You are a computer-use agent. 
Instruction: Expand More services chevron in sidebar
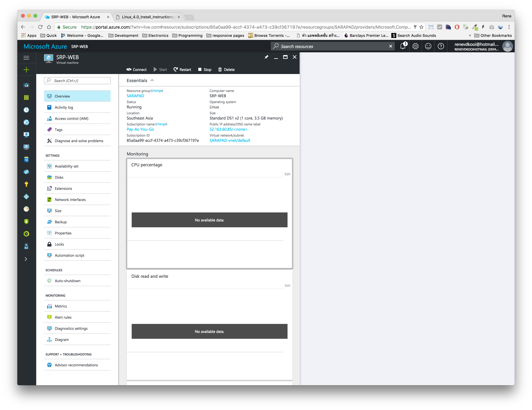point(26,259)
